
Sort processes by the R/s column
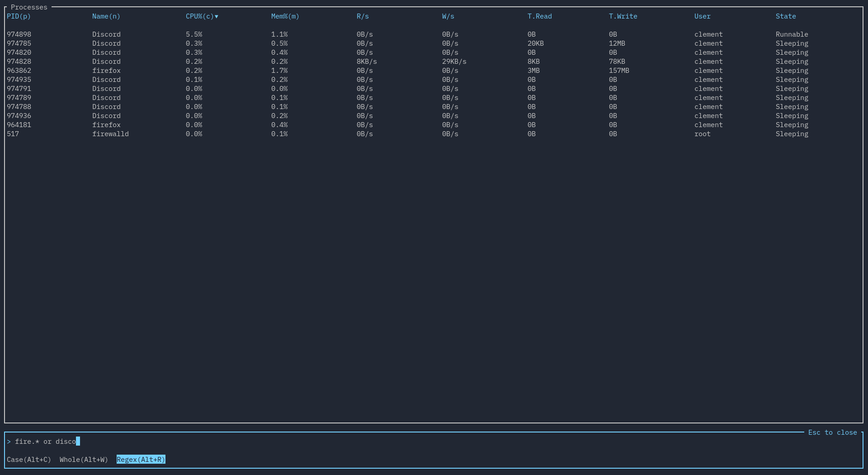point(363,16)
